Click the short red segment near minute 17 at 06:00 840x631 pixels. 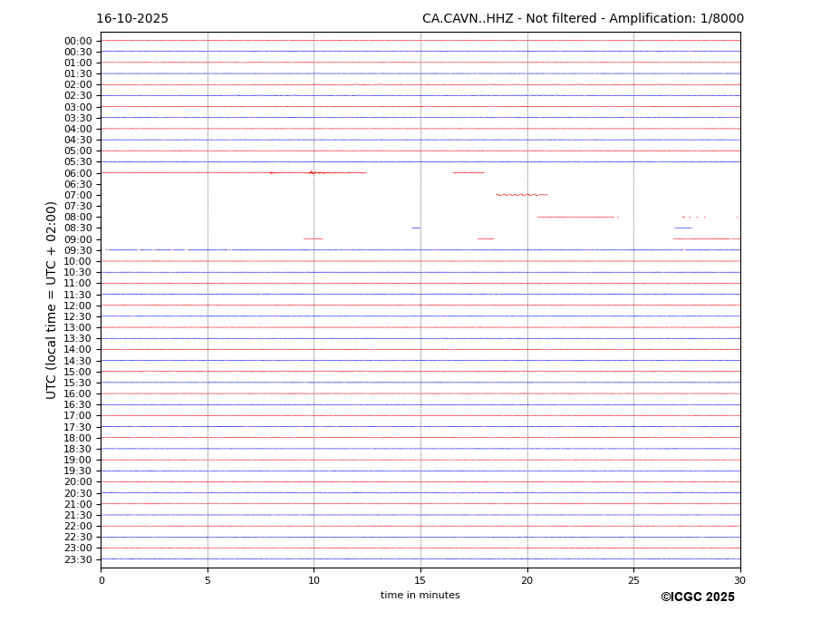point(468,172)
